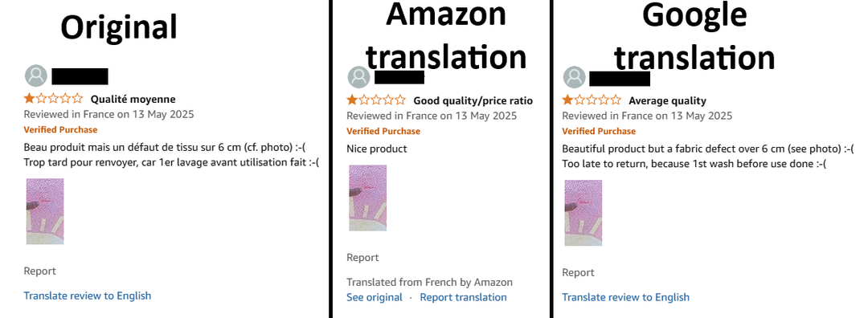
Task: Open the fabric photo in Original review
Action: tap(45, 211)
